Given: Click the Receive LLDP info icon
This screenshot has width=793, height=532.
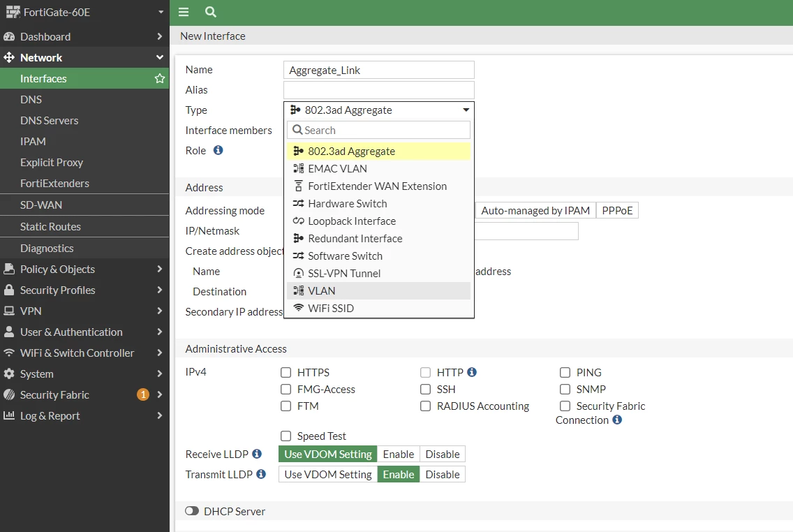Looking at the screenshot, I should click(x=257, y=454).
